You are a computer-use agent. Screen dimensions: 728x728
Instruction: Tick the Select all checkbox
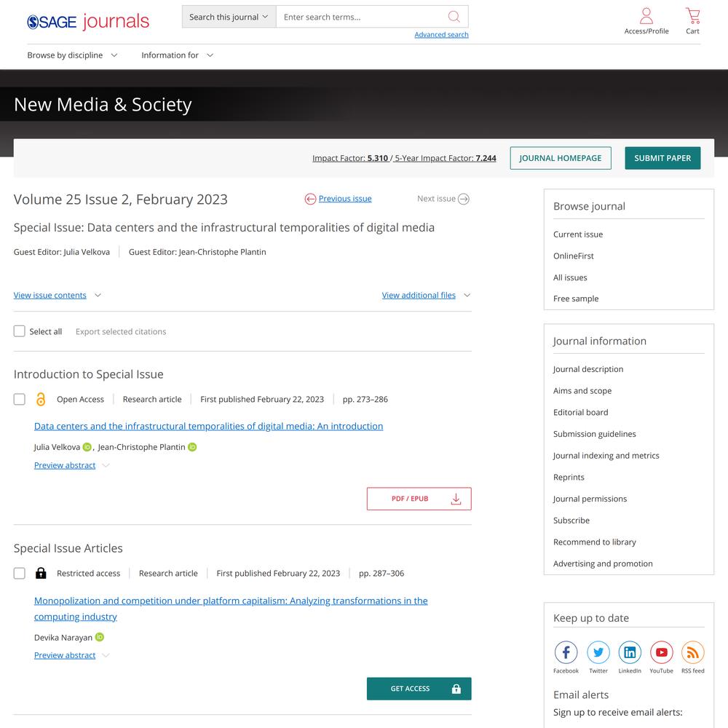(x=19, y=331)
